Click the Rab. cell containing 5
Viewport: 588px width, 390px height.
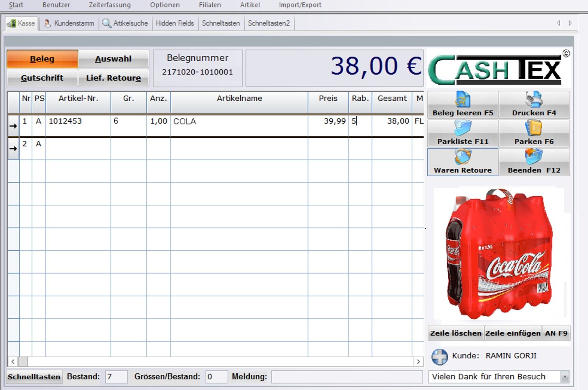click(360, 126)
